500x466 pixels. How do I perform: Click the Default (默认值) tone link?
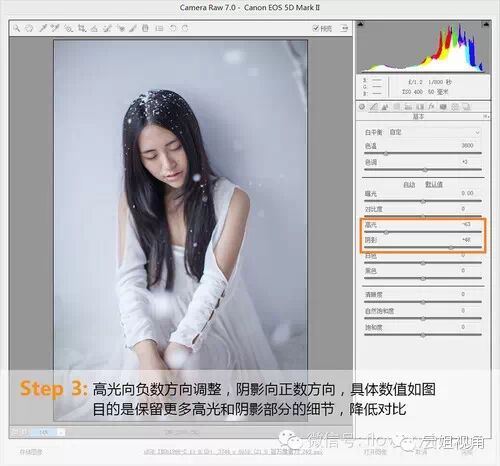[434, 184]
